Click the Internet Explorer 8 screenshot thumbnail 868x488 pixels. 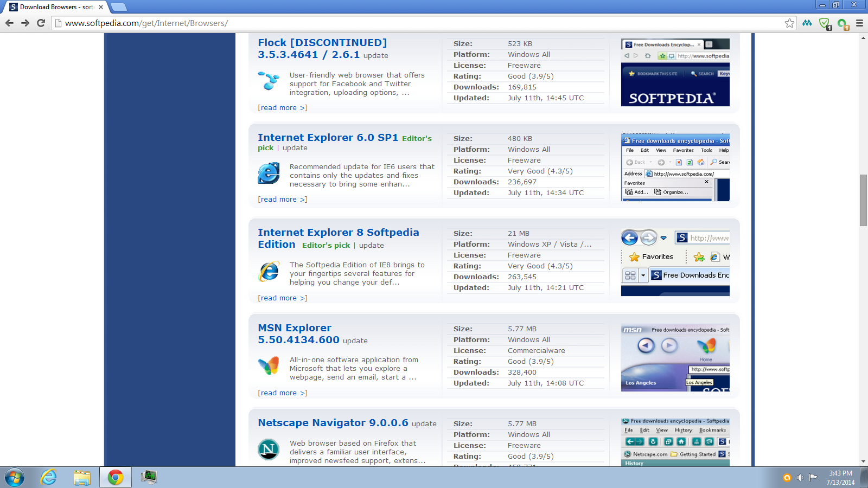[x=675, y=262]
